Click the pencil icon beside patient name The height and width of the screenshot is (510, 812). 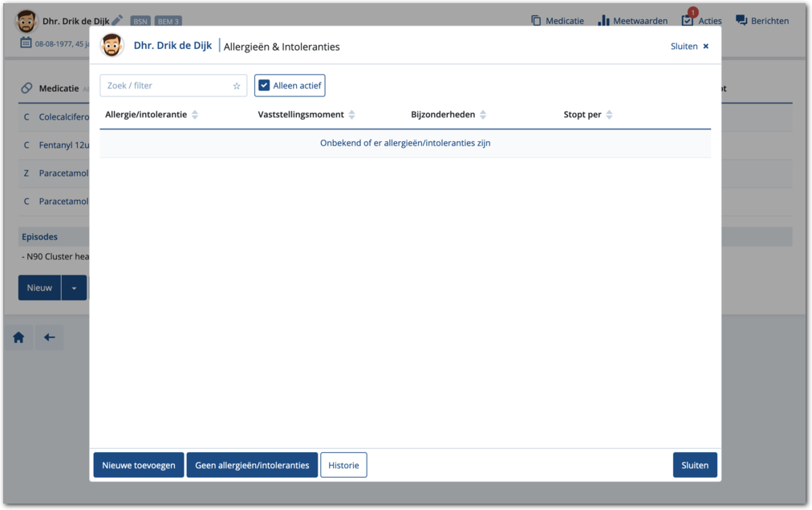[x=118, y=20]
